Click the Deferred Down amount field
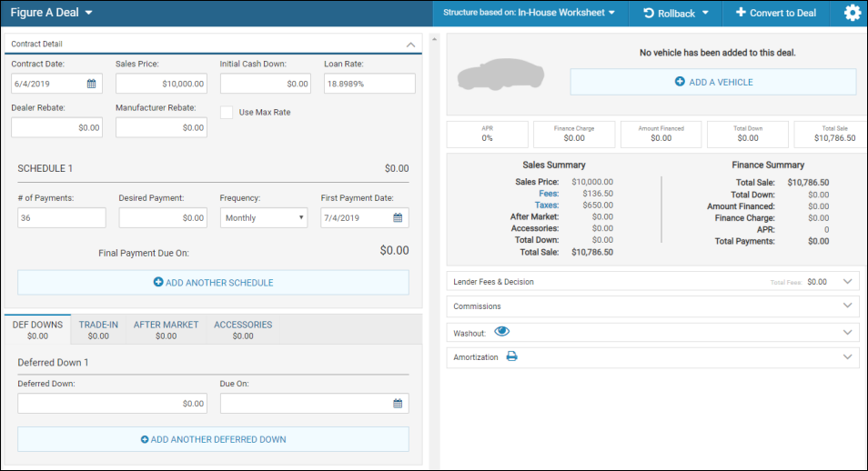Image resolution: width=868 pixels, height=471 pixels. [113, 404]
